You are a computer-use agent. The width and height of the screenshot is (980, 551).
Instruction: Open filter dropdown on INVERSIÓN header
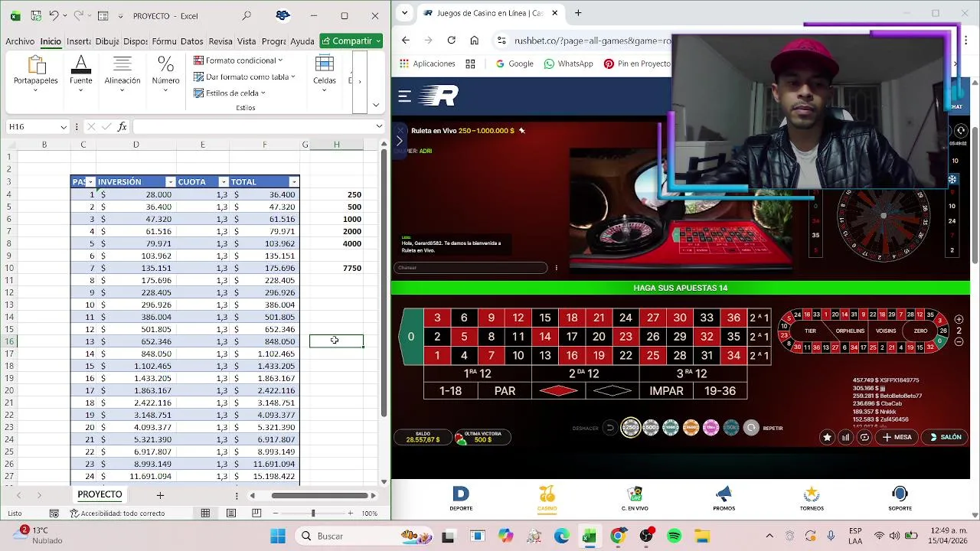pos(171,182)
